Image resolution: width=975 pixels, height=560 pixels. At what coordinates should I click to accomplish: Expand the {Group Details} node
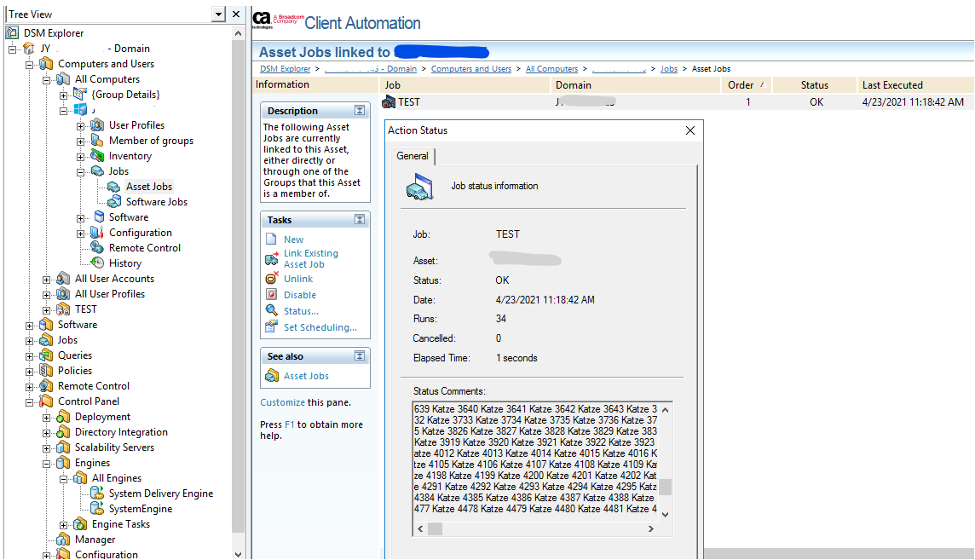(x=63, y=95)
